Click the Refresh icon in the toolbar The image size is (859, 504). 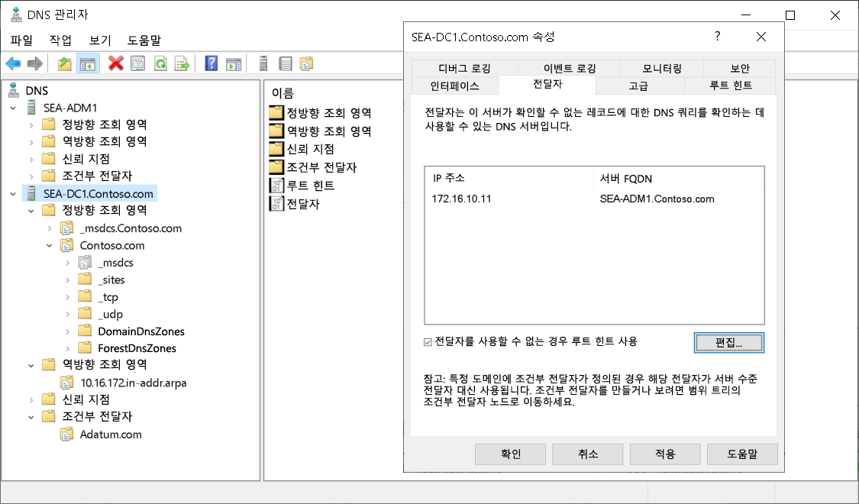click(x=160, y=63)
